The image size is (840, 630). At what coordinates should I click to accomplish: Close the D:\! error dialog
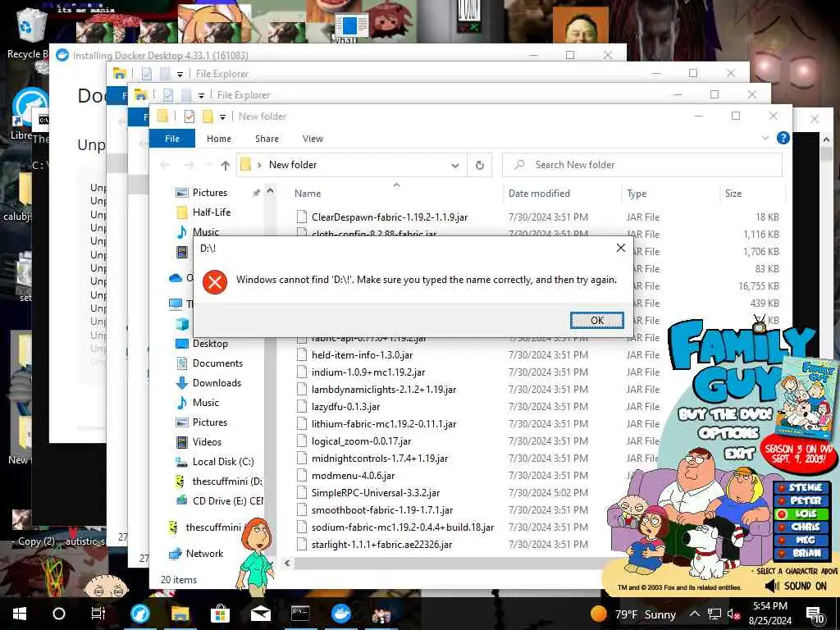[x=620, y=248]
